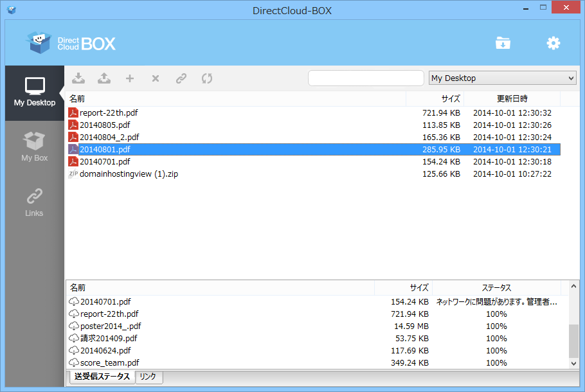
Task: Click the cloud icon beside 請求201409.pdf
Action: tap(74, 338)
